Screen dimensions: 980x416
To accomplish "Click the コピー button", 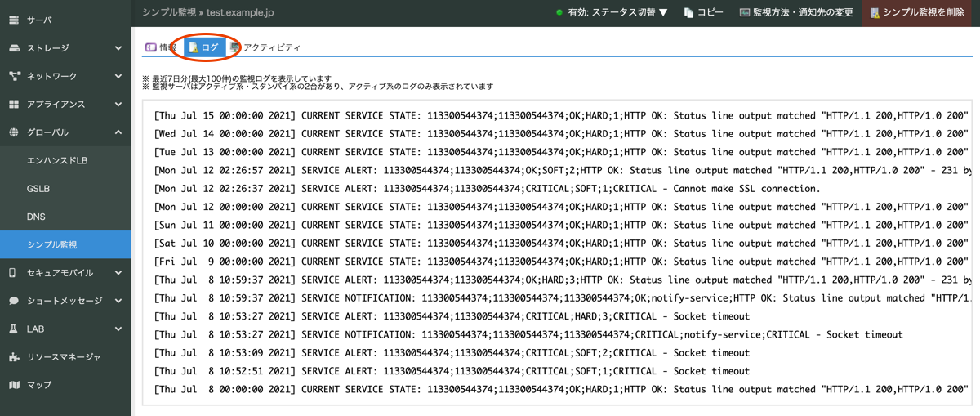I will coord(703,13).
